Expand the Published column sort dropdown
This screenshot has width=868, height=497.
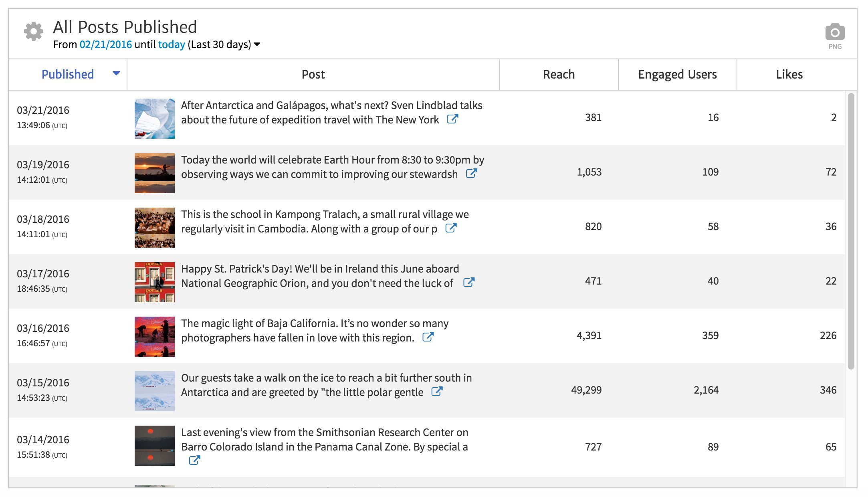pos(116,73)
